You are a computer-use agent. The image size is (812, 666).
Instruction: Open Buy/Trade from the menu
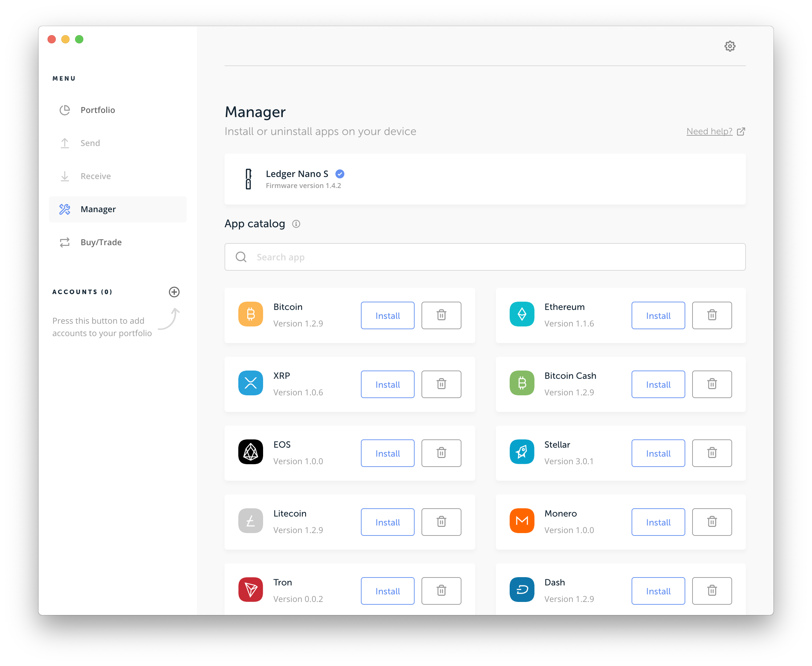[x=118, y=242]
